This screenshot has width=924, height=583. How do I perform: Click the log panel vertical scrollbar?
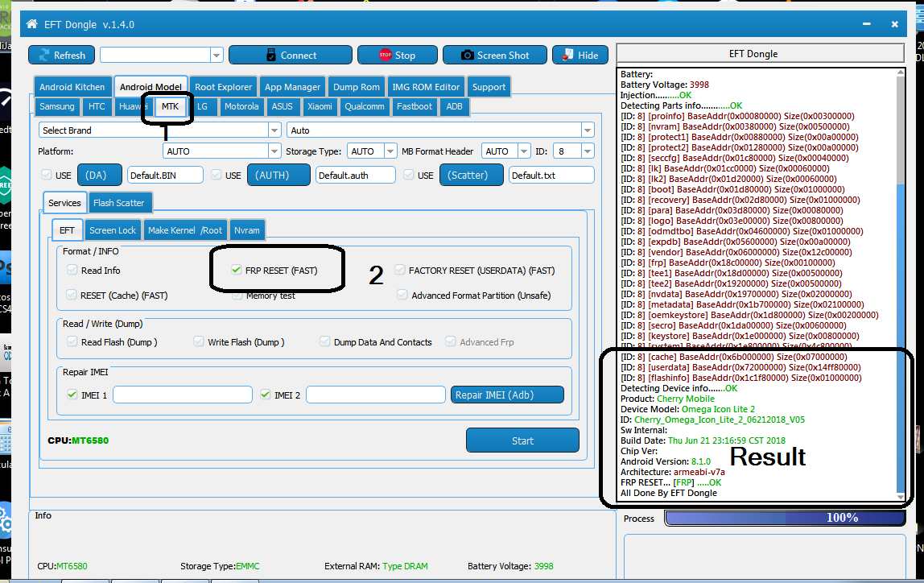click(x=900, y=285)
